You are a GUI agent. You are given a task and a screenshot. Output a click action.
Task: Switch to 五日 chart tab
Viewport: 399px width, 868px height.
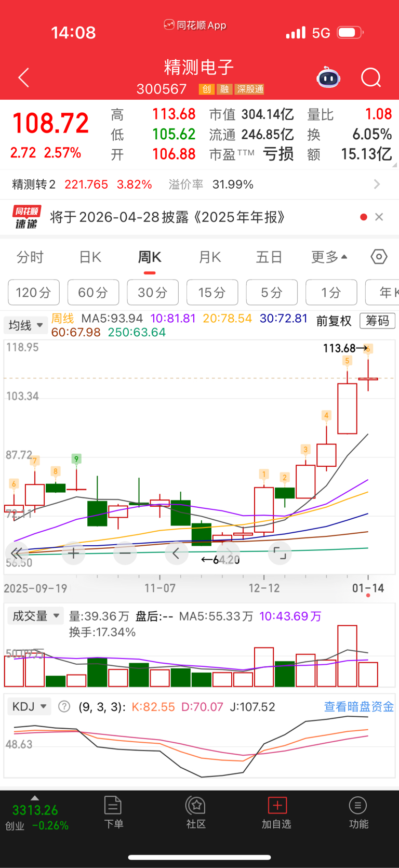(269, 257)
